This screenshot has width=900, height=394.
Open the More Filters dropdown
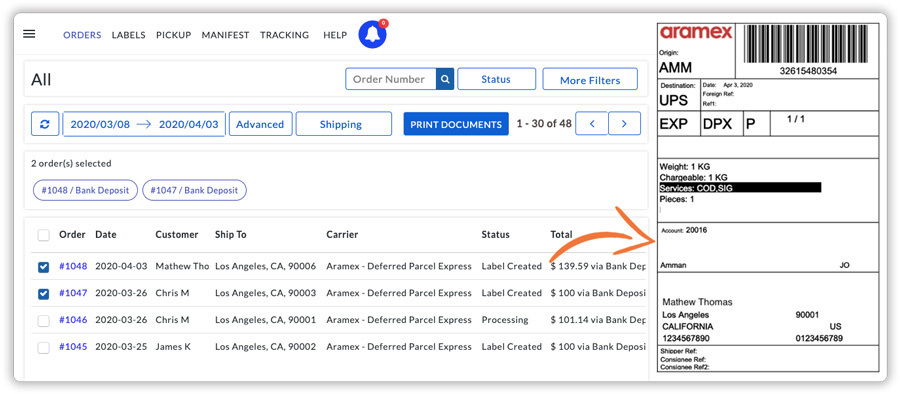pyautogui.click(x=590, y=79)
